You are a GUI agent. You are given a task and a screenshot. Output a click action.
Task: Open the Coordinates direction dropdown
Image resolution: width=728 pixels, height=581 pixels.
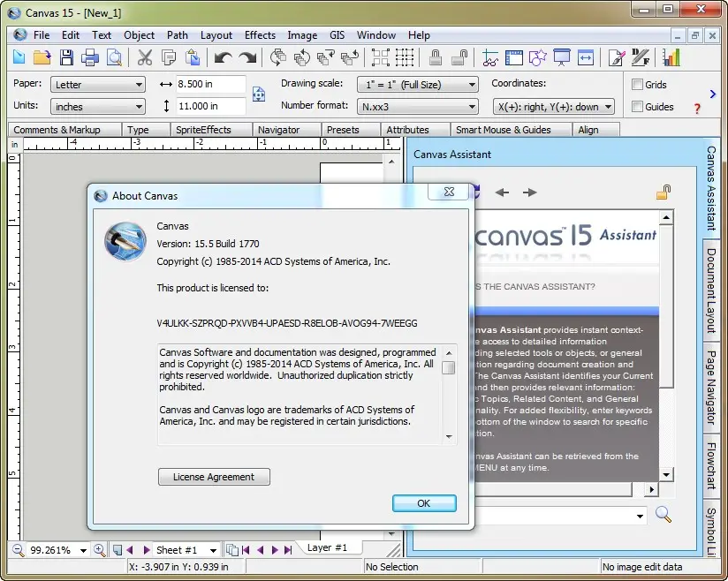(x=553, y=106)
